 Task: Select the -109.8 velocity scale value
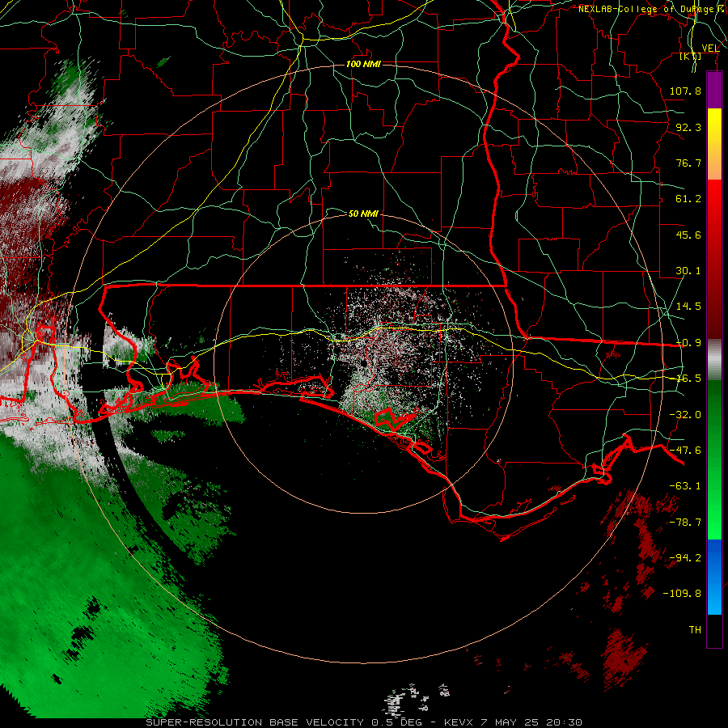coord(682,594)
